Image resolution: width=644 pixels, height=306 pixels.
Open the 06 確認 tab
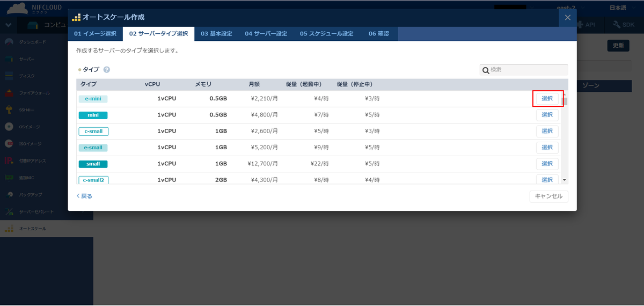(x=379, y=34)
